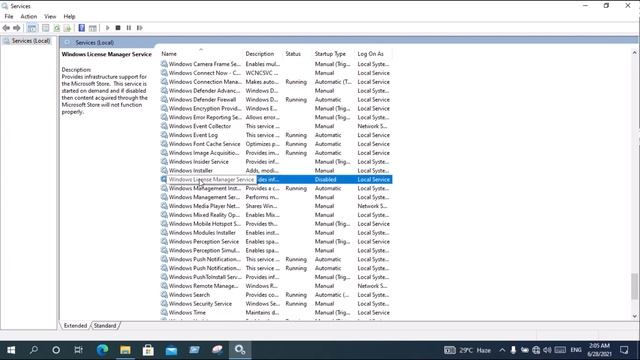The width and height of the screenshot is (640, 360).
Task: Open Properties from the toolbar icon
Action: 46,28
